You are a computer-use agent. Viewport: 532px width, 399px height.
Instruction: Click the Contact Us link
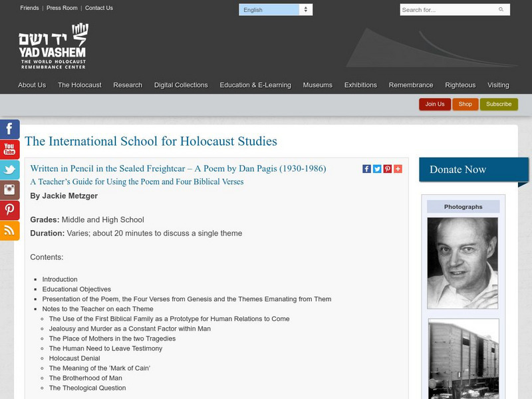(99, 8)
